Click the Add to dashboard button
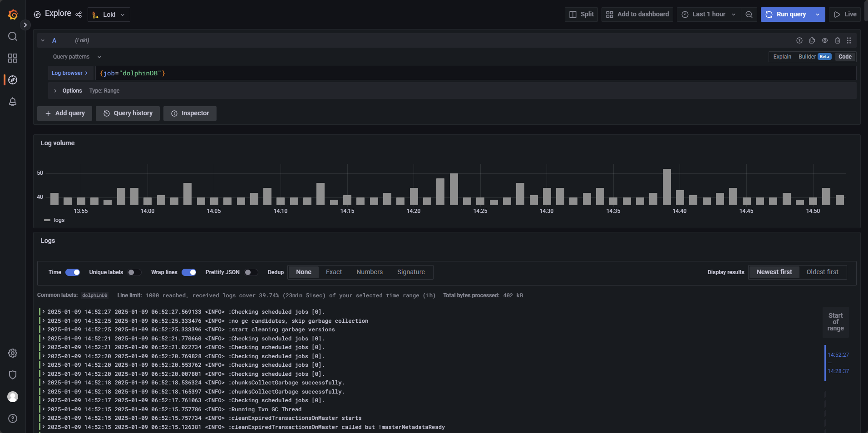Screen dimensions: 868x433 pyautogui.click(x=637, y=14)
